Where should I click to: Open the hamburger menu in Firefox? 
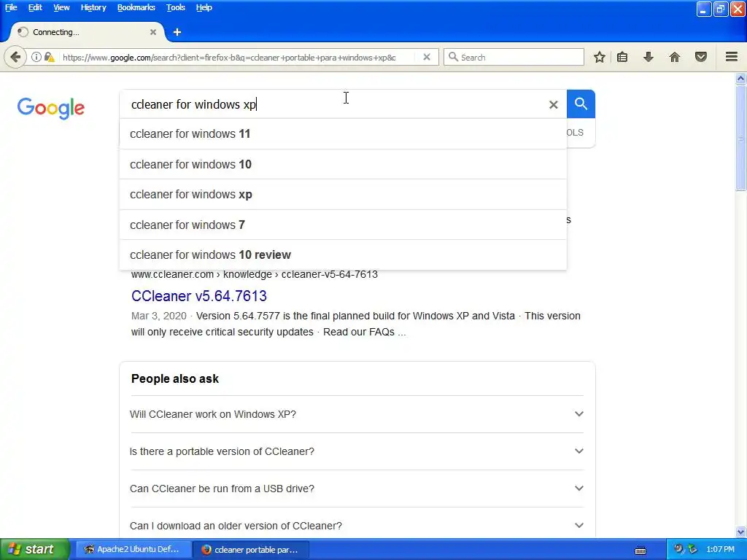coord(732,57)
